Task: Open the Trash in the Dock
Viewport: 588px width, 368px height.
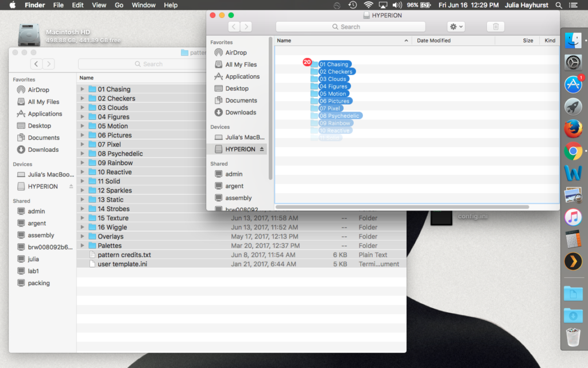Action: [573, 337]
